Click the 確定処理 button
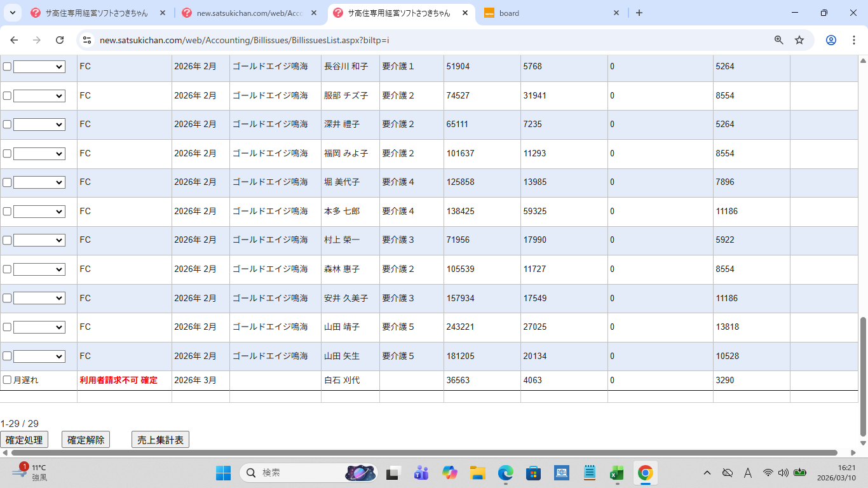868x488 pixels. 24,440
